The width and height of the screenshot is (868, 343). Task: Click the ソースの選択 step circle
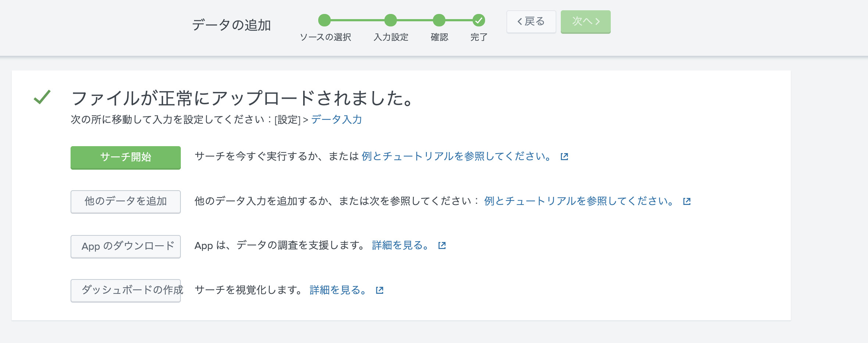click(324, 21)
